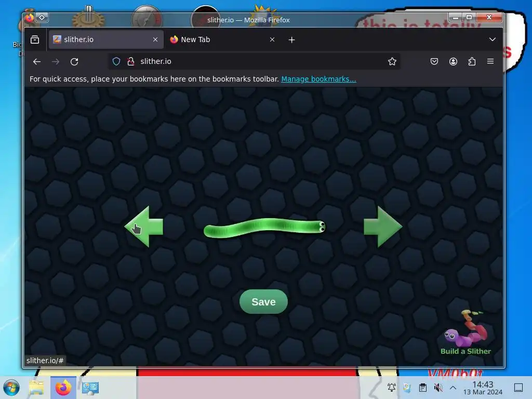Viewport: 532px width, 399px height.
Task: Open clipboard tray icon
Action: click(423, 387)
